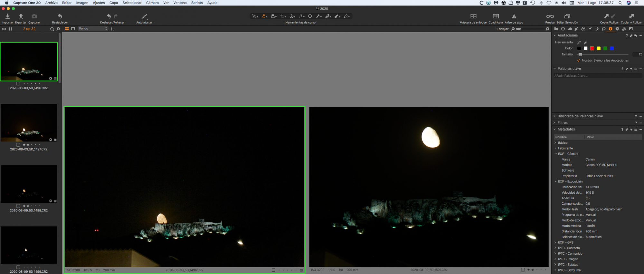Expand the EXIF - GPS metadata group
Viewport: 644px width, 274px height.
[565, 242]
